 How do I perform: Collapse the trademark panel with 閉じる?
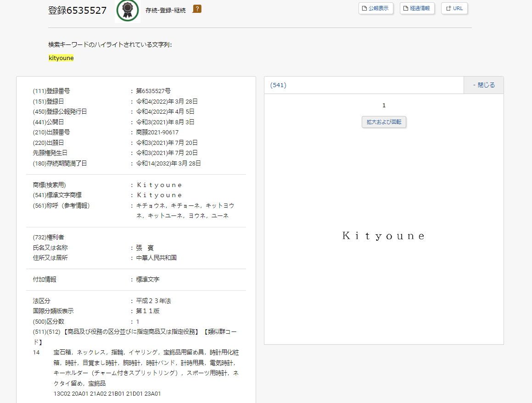coord(484,85)
